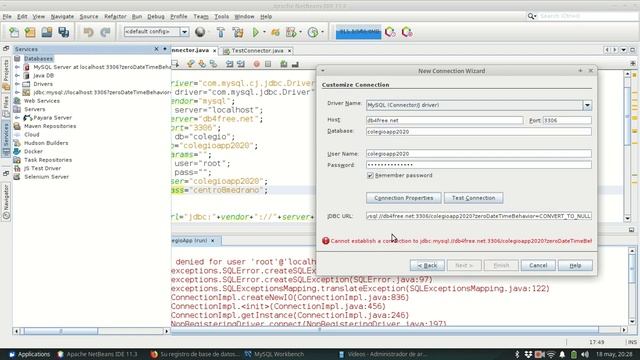
Task: Open the Navigator side panel tab
Action: [6, 203]
